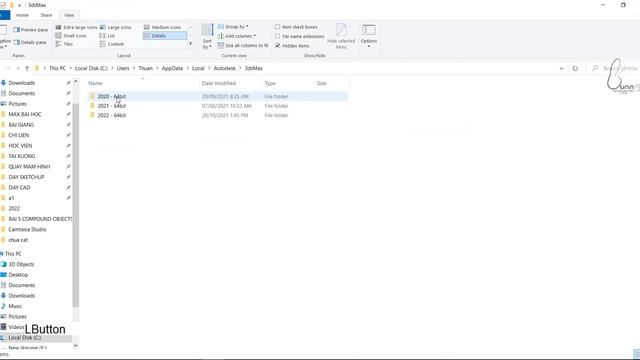
Task: Open CHI LIEN folder shortcut
Action: pyautogui.click(x=18, y=135)
